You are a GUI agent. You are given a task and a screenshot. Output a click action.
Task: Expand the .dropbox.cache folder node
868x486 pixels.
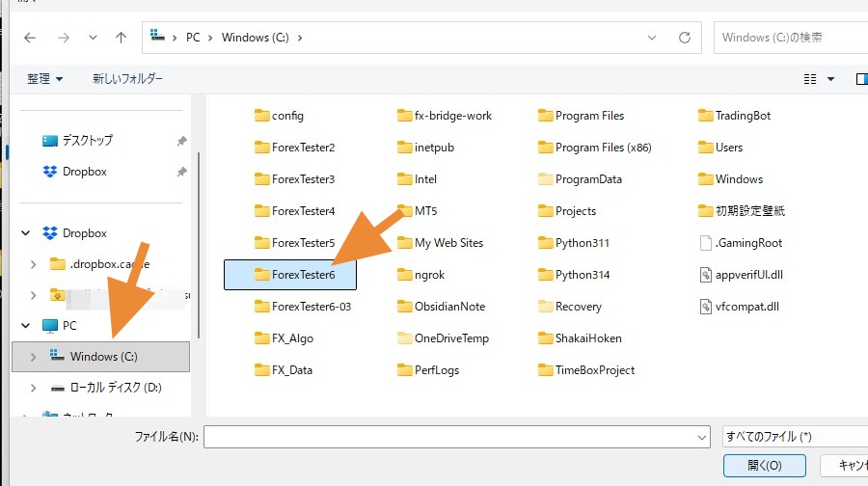coord(33,264)
